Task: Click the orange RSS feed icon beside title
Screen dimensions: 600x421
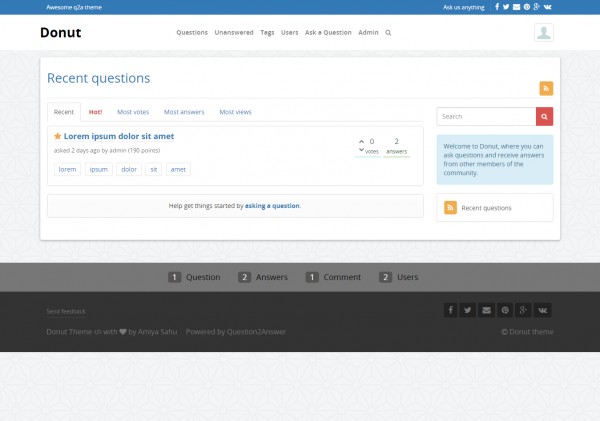Action: [x=545, y=88]
